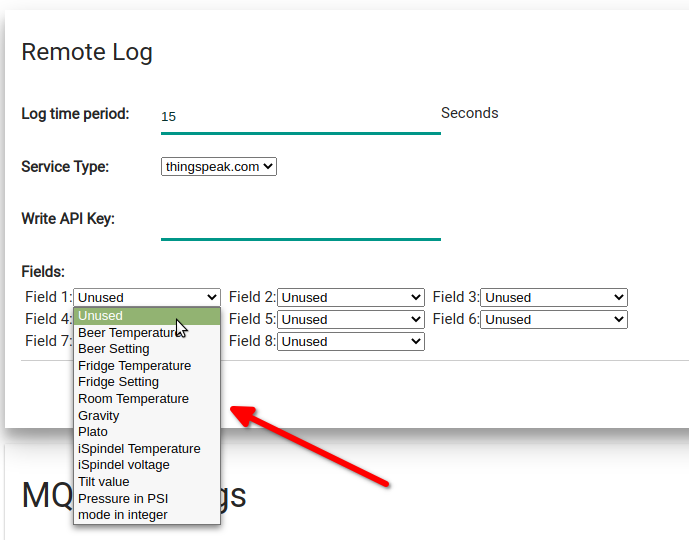Select the Unused option in list
Viewport: 689px width, 540px height.
coord(147,316)
